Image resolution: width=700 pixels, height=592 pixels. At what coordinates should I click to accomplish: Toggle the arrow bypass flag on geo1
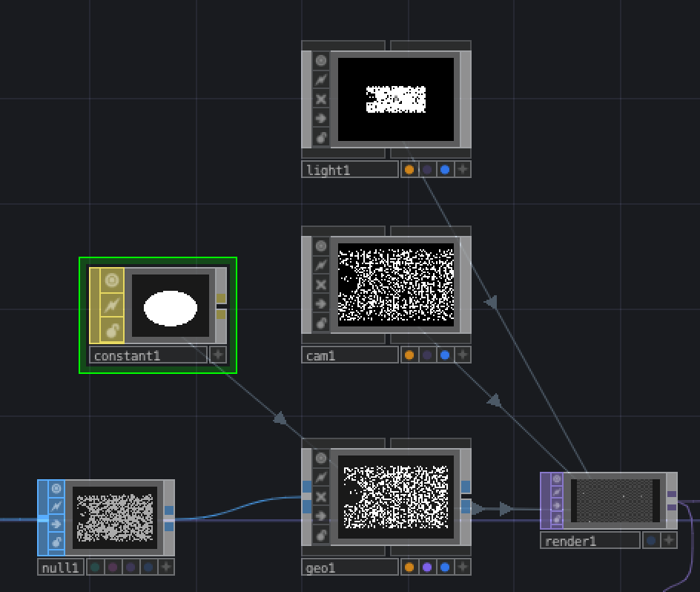click(x=321, y=516)
